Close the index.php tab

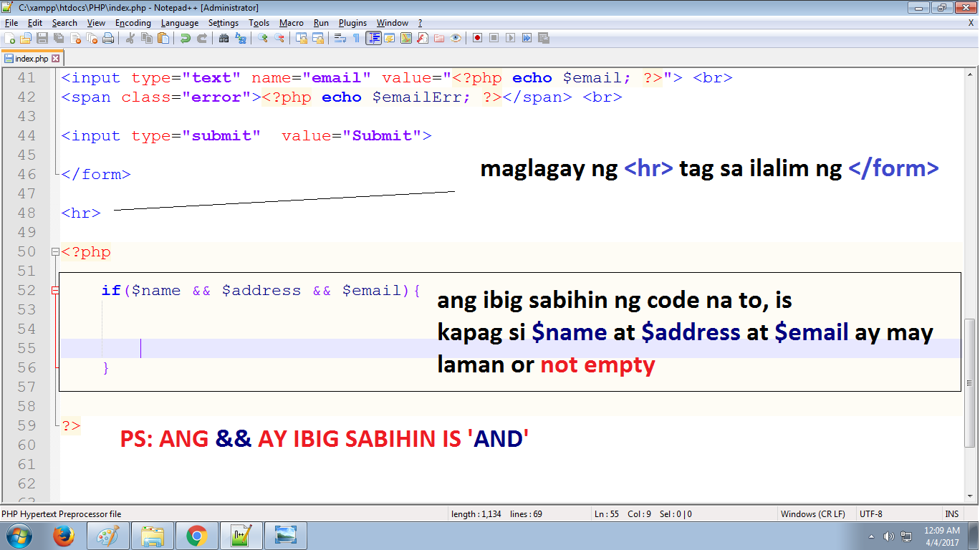pos(57,58)
